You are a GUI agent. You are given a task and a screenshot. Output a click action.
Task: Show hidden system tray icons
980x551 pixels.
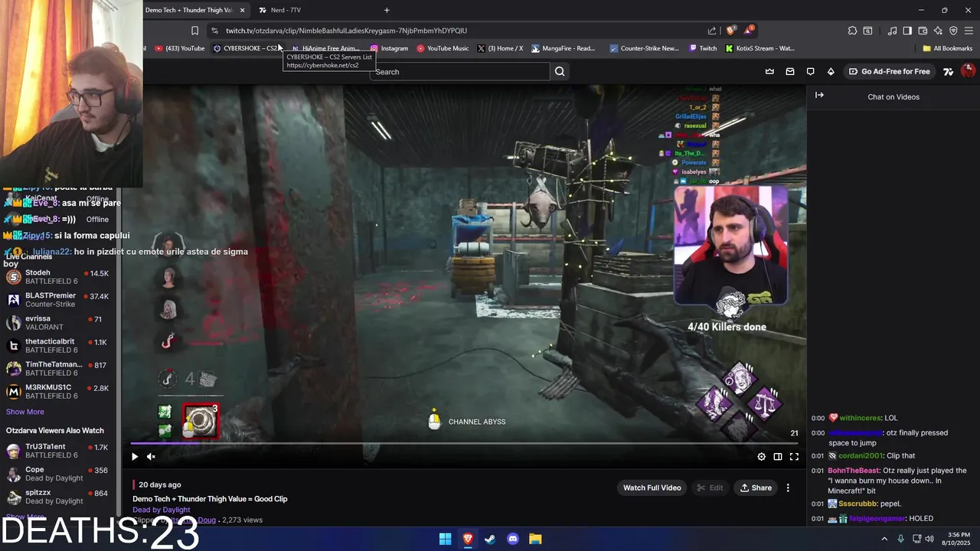(884, 539)
